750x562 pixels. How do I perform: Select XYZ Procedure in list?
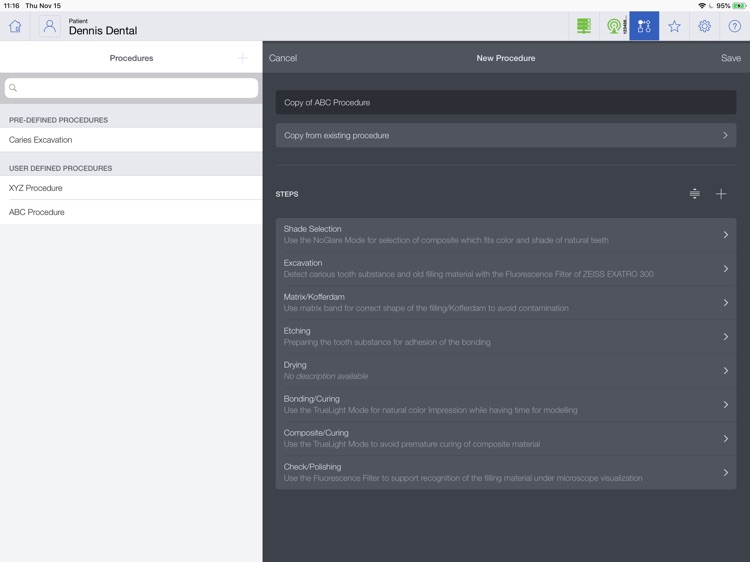point(131,188)
